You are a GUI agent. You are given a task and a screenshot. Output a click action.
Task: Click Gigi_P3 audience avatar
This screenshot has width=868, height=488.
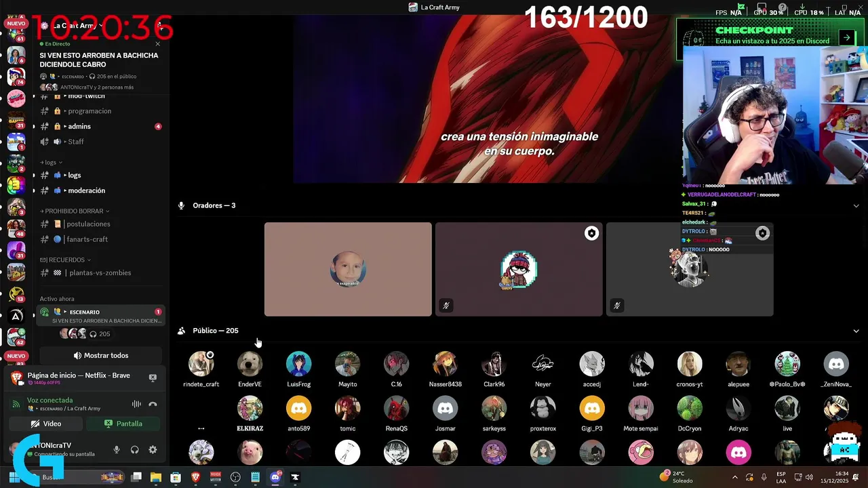pyautogui.click(x=592, y=409)
